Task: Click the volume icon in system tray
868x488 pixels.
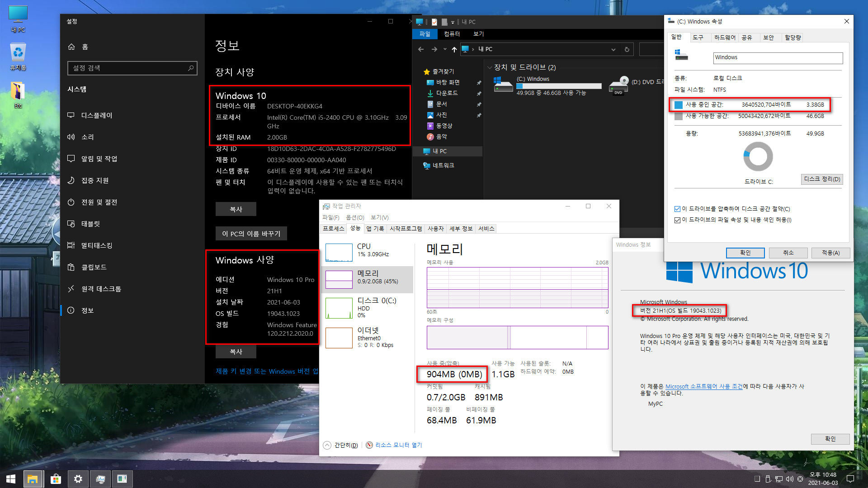Action: 789,479
